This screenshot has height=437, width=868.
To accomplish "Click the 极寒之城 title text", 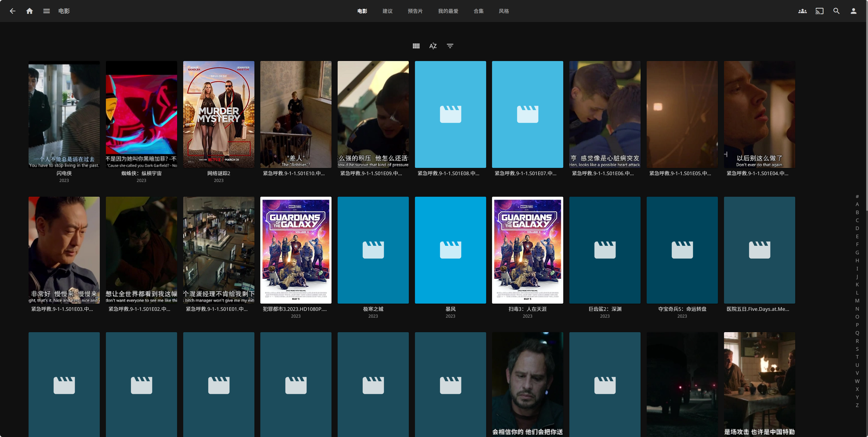I will click(x=373, y=309).
